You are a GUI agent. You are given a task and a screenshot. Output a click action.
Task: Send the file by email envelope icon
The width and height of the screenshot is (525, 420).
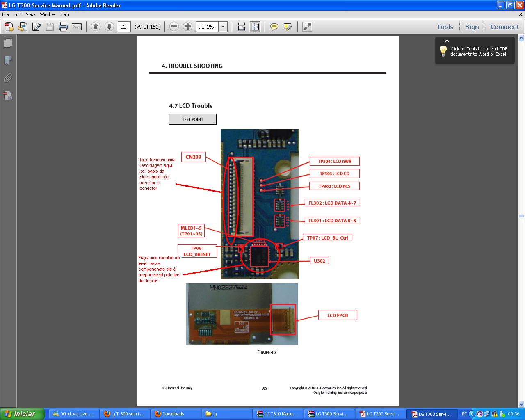pos(77,27)
